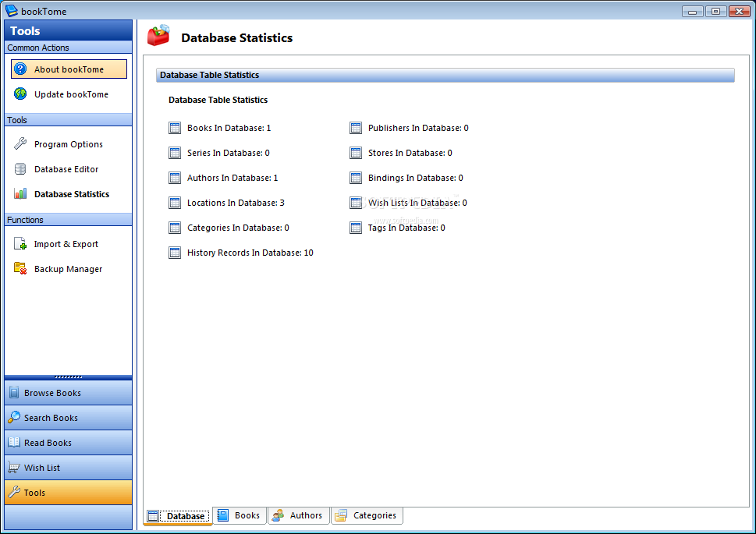Click the table icon beside Tags In Database
The width and height of the screenshot is (756, 534).
(356, 228)
